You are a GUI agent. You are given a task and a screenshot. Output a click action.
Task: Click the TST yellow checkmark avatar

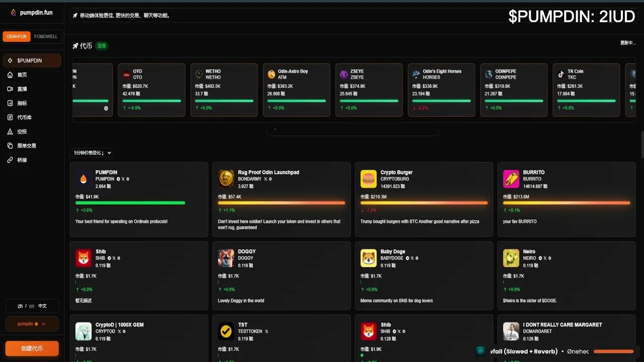[x=226, y=331]
